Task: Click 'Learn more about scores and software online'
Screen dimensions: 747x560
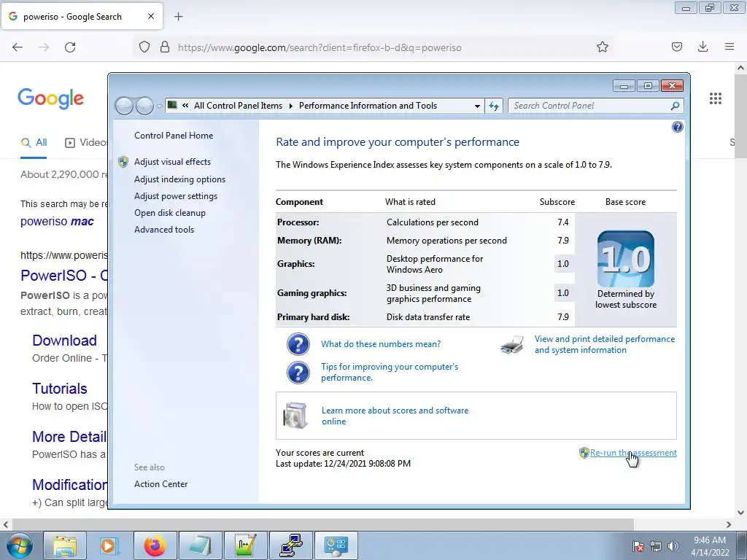Action: coord(395,416)
